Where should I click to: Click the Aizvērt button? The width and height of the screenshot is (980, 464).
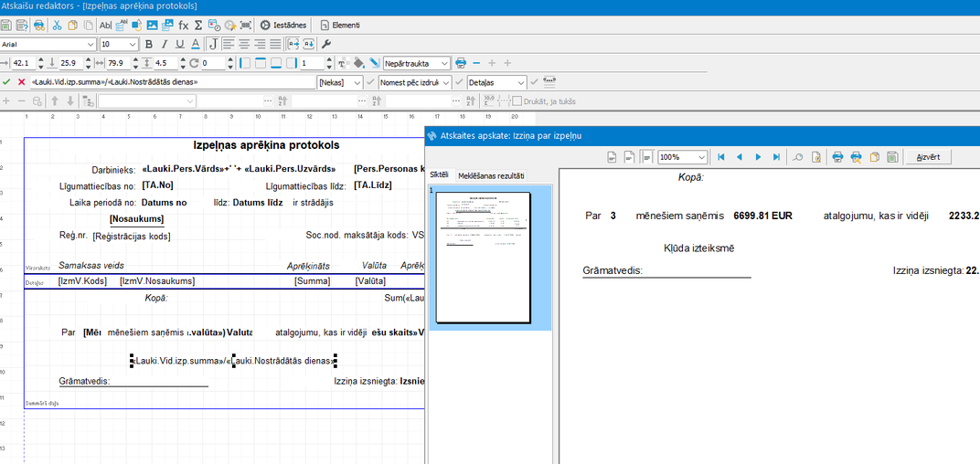click(x=928, y=157)
